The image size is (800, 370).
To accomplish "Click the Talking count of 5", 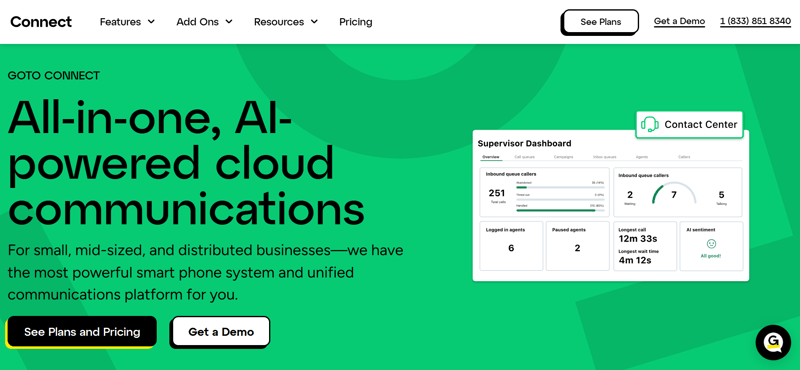I will pos(721,194).
